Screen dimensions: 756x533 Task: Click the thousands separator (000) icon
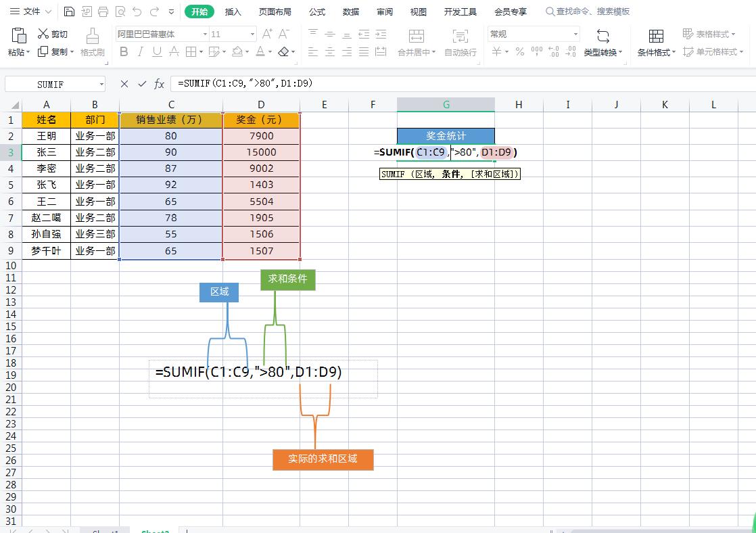pos(537,51)
